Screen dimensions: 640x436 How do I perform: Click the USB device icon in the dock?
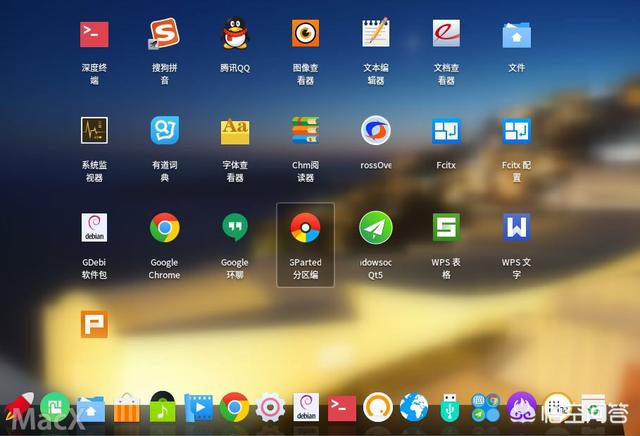coord(449,407)
